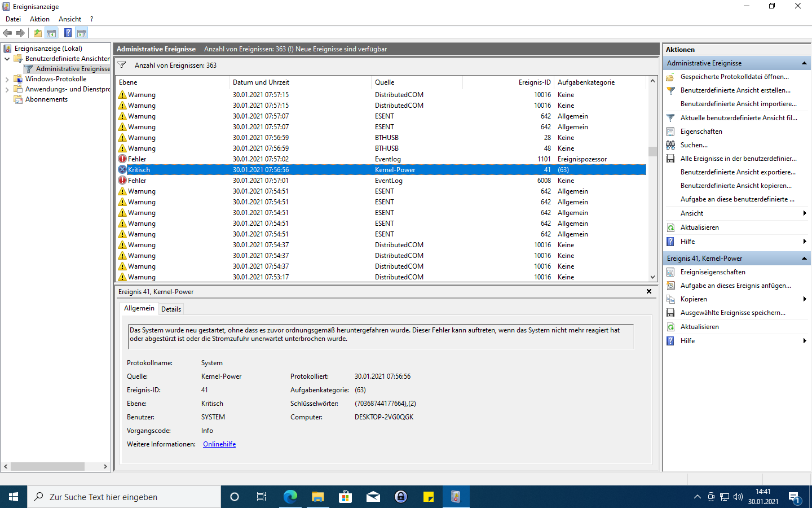Open the Onlinehilfe link
The height and width of the screenshot is (508, 812).
(219, 444)
